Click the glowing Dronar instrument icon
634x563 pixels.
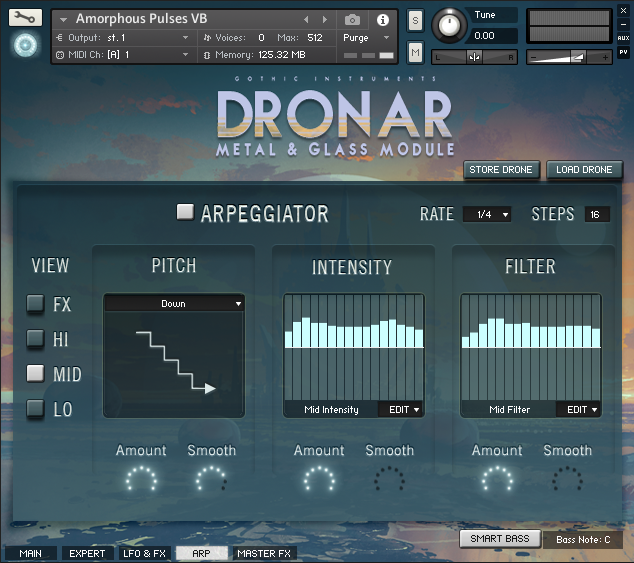click(25, 45)
